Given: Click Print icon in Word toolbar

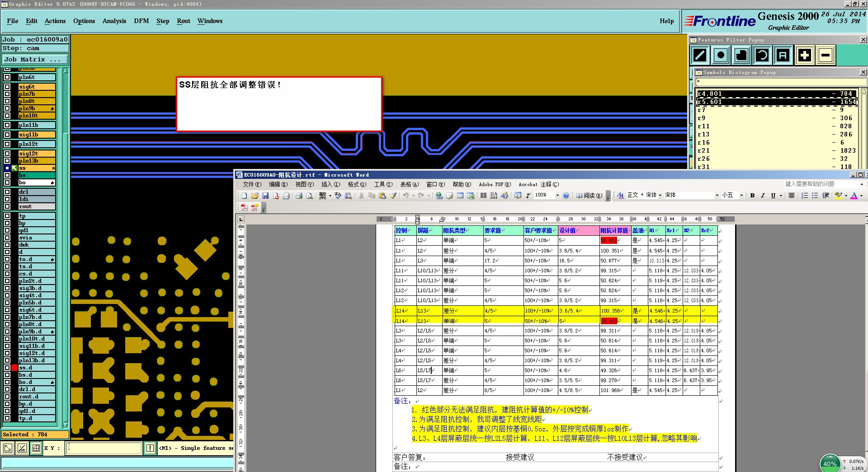Looking at the screenshot, I should [299, 196].
